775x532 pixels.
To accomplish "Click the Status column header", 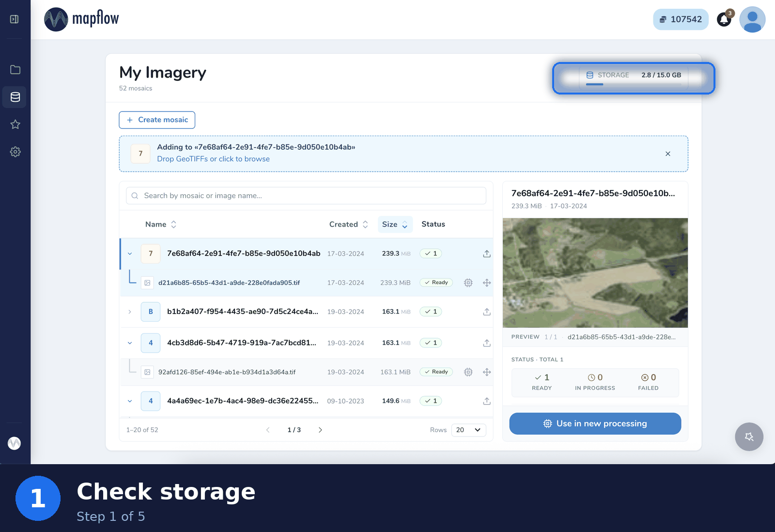I will tap(433, 224).
